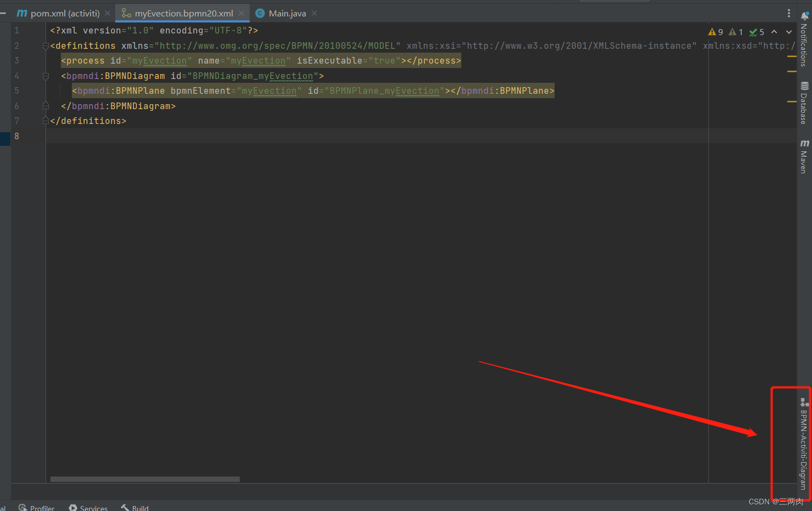
Task: Open the Build tool window
Action: (x=134, y=507)
